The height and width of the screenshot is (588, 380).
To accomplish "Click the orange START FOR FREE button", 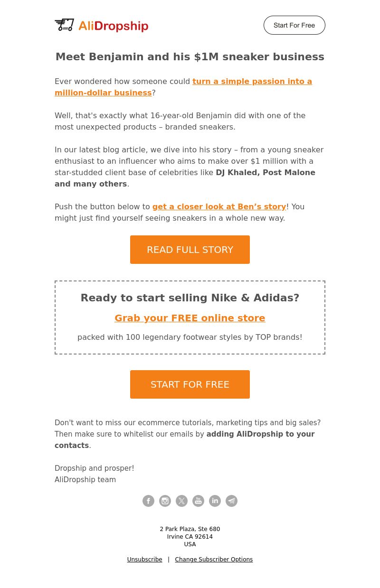I will [190, 384].
